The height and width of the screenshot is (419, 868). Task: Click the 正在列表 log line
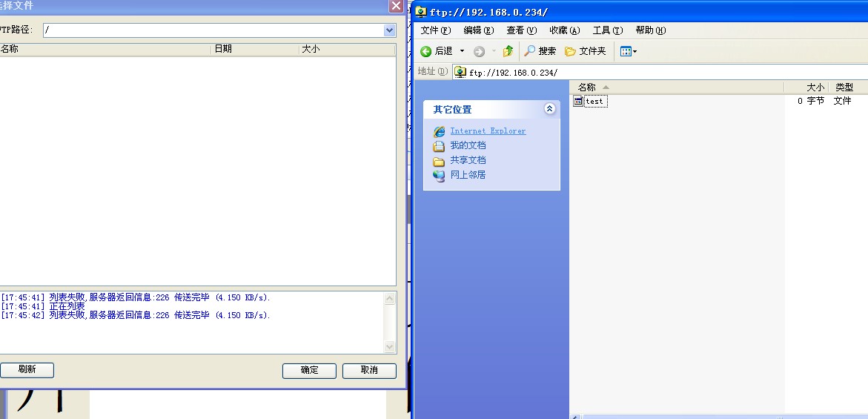pyautogui.click(x=43, y=306)
